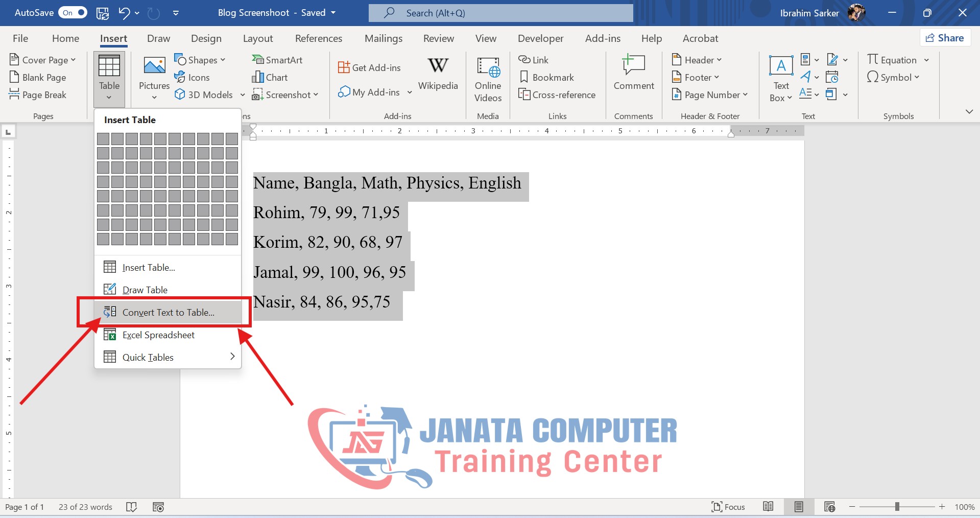Viewport: 980px width, 518px height.
Task: Insert a Chart from the ribbon
Action: click(x=270, y=78)
